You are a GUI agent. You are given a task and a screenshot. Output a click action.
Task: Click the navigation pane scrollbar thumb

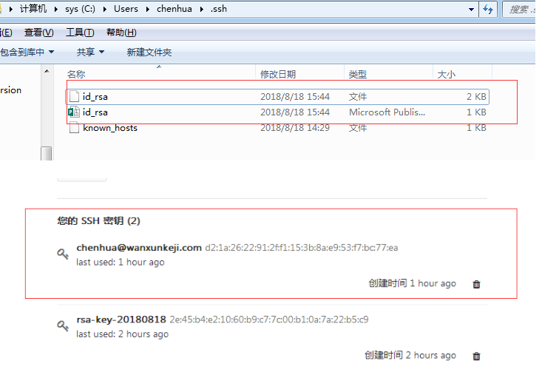click(x=47, y=154)
